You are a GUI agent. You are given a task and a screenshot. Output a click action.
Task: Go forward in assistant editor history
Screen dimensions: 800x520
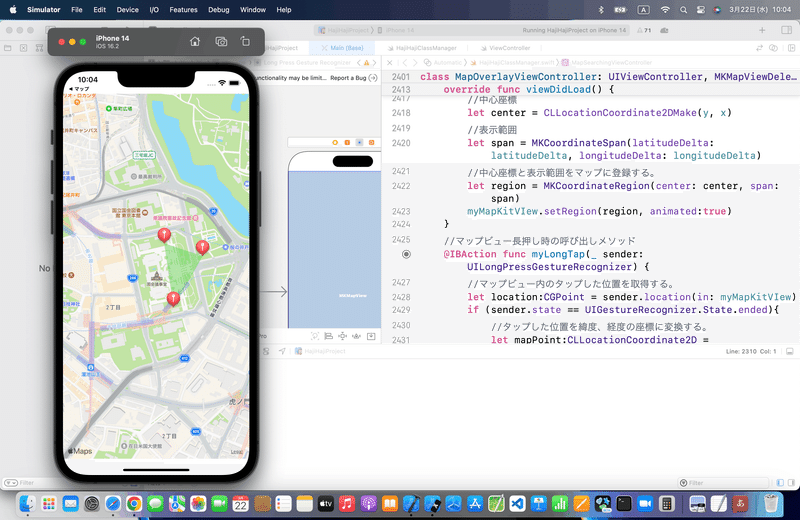click(x=415, y=63)
